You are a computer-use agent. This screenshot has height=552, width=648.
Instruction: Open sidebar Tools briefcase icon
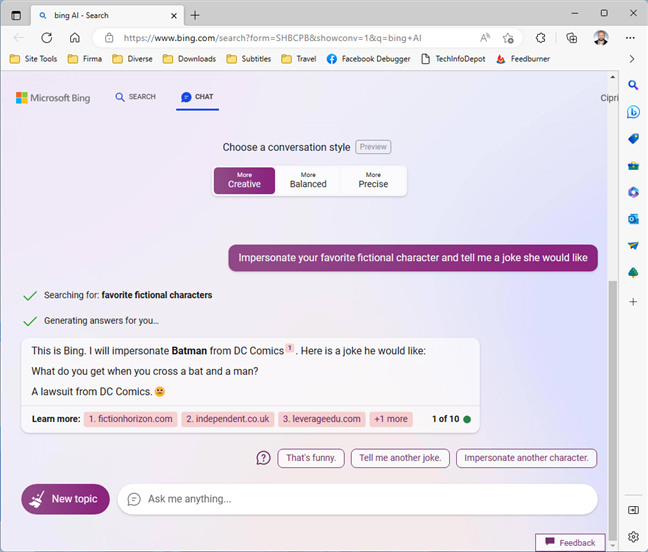coord(633,166)
